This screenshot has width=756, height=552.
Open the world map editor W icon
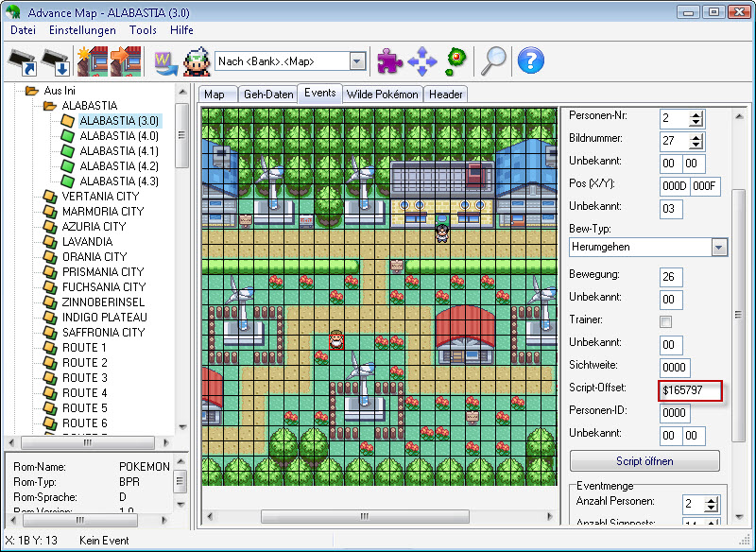point(165,62)
